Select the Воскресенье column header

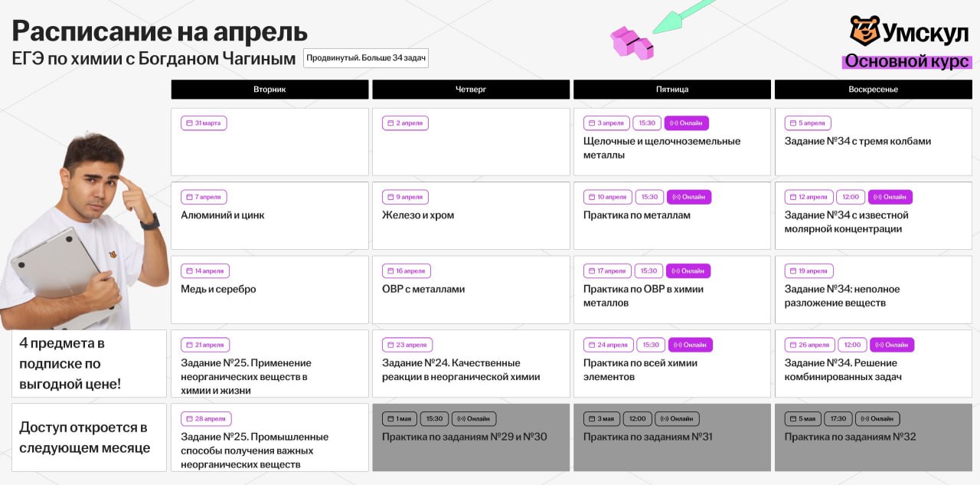point(873,90)
